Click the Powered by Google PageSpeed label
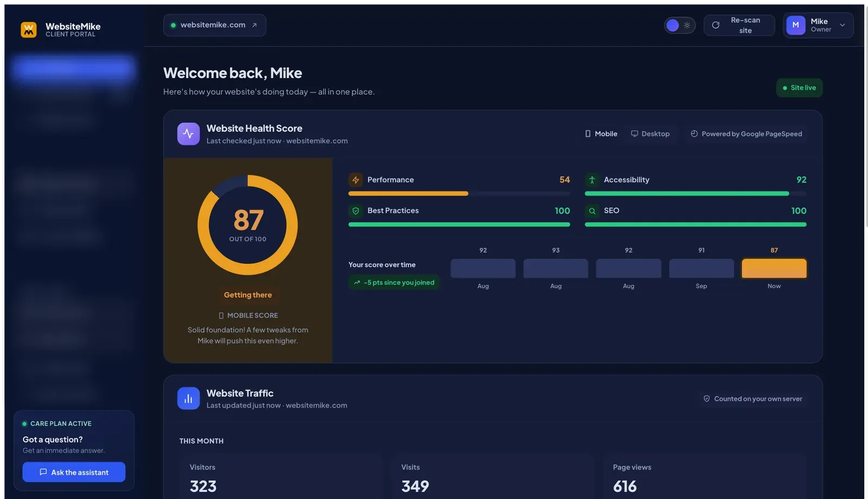 click(x=746, y=134)
